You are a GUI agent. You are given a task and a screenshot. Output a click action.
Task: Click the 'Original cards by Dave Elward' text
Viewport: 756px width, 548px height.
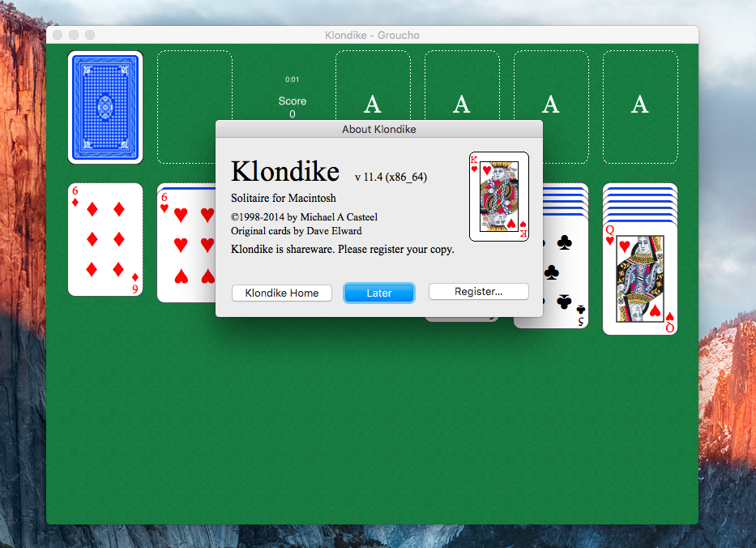pos(296,231)
